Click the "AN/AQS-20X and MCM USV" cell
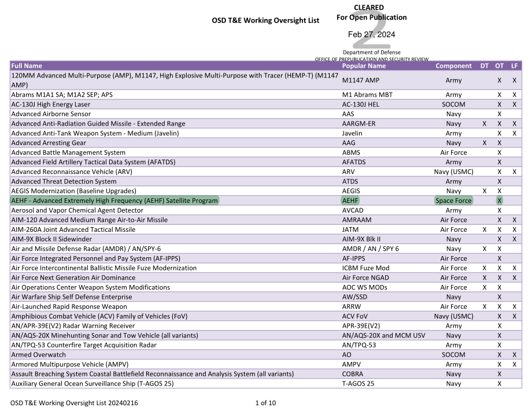This screenshot has height=411, width=532. tap(383, 335)
